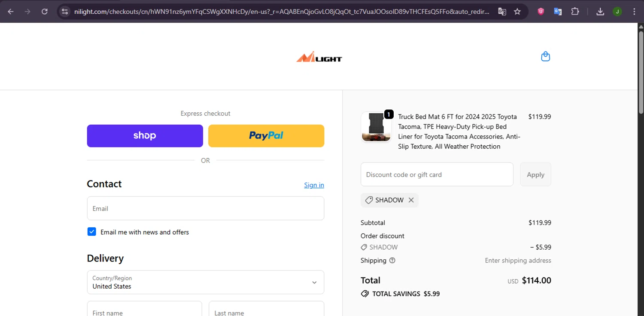Open the shopping bag cart icon
Screen dimensions: 644x316
[x=545, y=57]
